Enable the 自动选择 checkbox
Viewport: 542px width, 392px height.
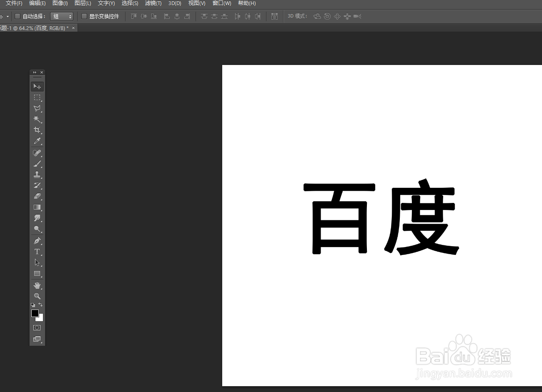click(x=17, y=16)
